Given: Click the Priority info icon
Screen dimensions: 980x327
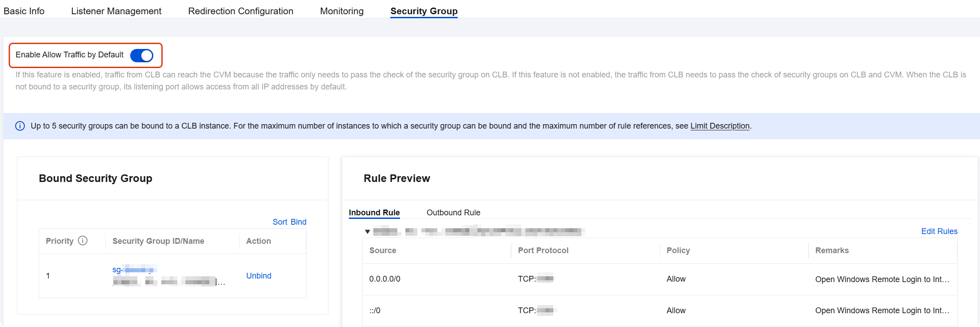Looking at the screenshot, I should [83, 241].
